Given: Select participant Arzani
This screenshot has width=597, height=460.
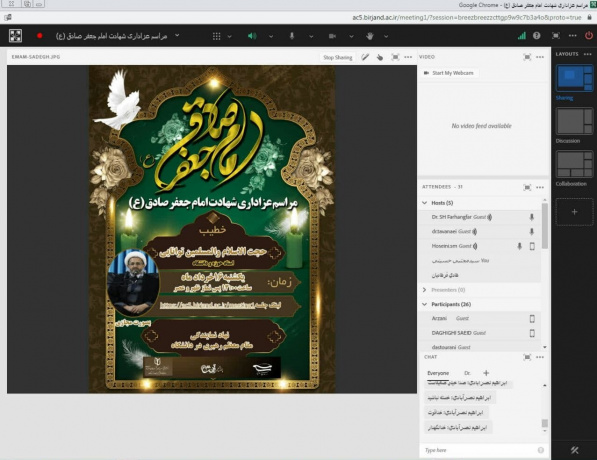Looking at the screenshot, I should [480, 318].
